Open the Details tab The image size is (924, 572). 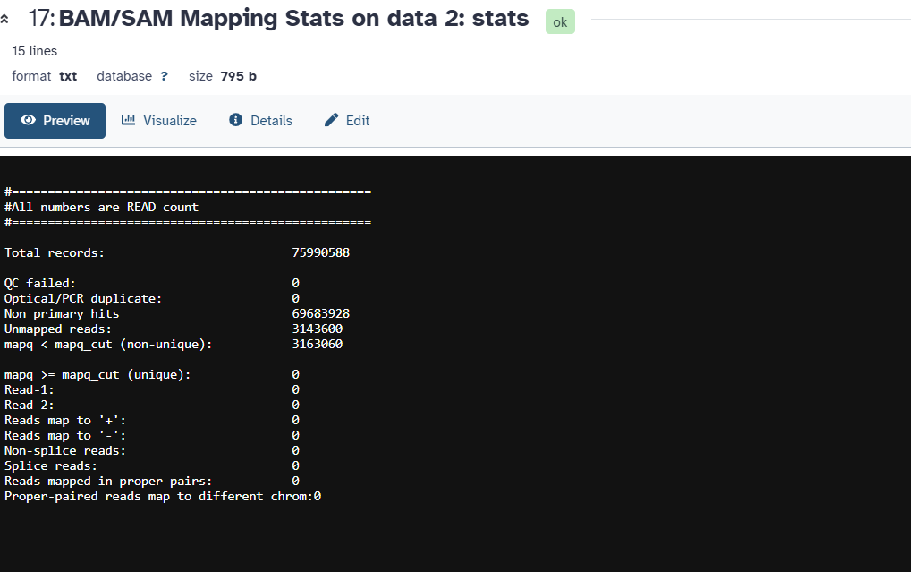260,121
